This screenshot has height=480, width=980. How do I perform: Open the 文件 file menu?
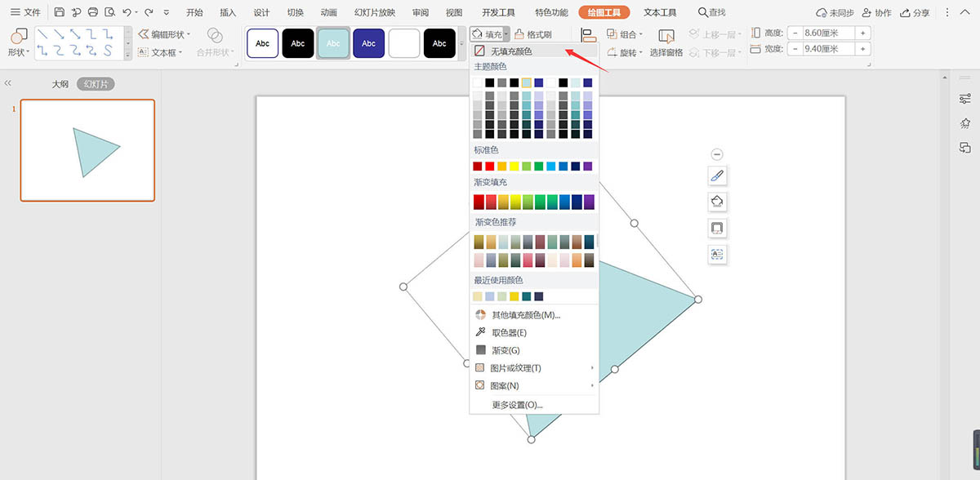26,12
